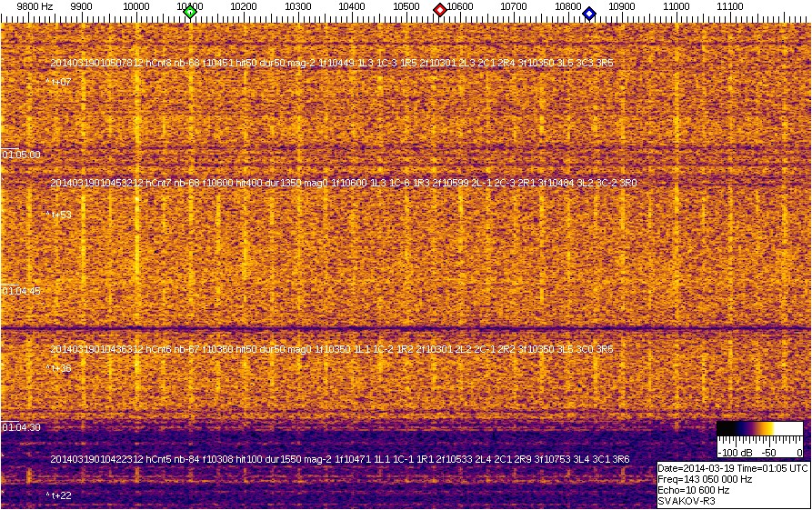
Task: Click the green diamond frequency marker
Action: pos(189,12)
